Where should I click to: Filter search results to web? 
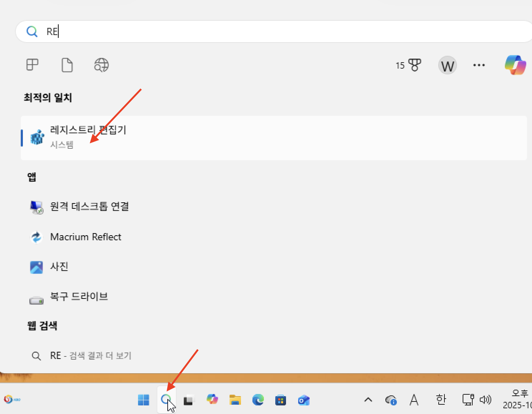101,65
